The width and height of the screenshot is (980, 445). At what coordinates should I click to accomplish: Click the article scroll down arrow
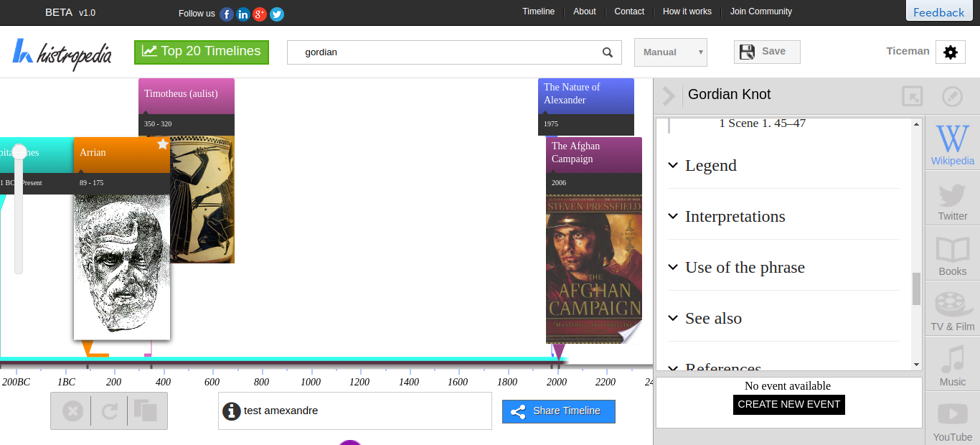pyautogui.click(x=916, y=365)
